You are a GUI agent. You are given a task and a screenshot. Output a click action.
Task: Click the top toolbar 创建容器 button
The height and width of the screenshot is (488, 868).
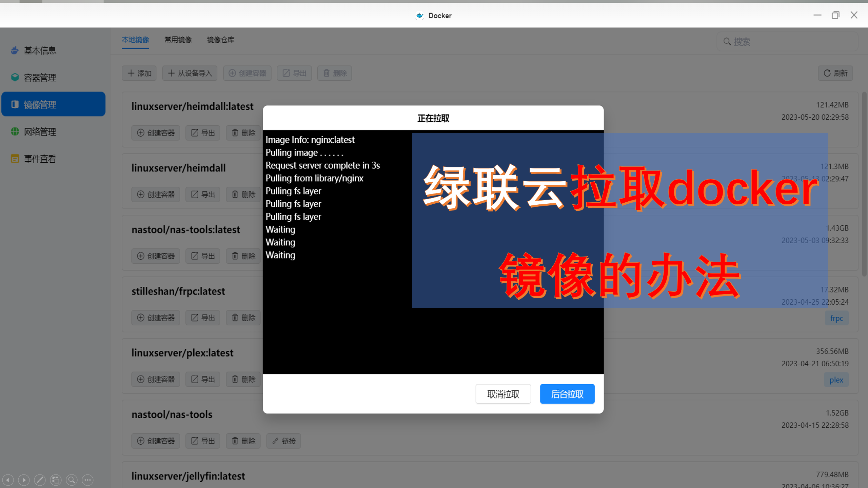(x=247, y=73)
